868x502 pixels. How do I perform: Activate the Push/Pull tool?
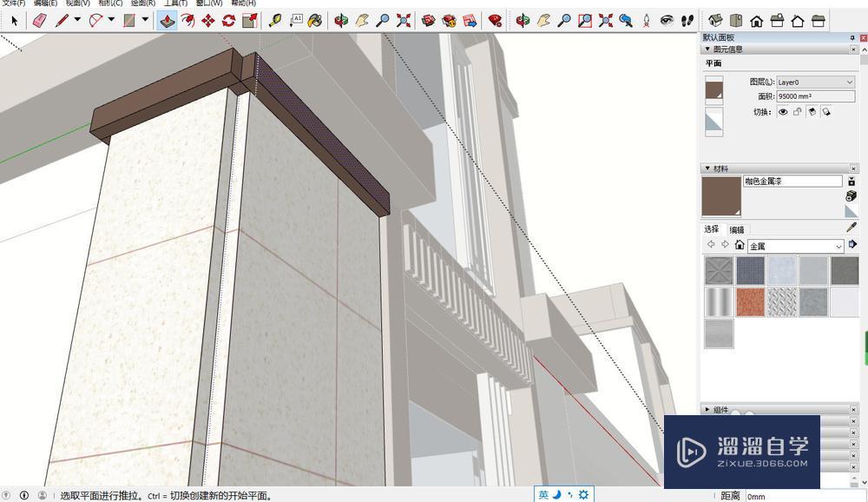pos(168,21)
